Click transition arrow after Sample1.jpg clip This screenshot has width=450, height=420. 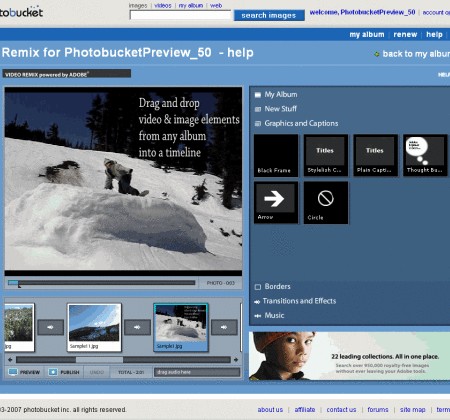tap(137, 327)
